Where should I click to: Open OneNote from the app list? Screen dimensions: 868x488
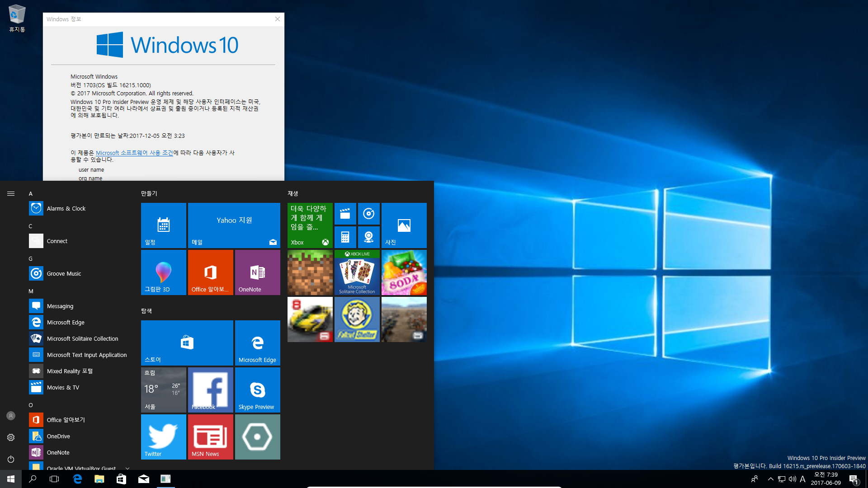[x=78, y=452]
